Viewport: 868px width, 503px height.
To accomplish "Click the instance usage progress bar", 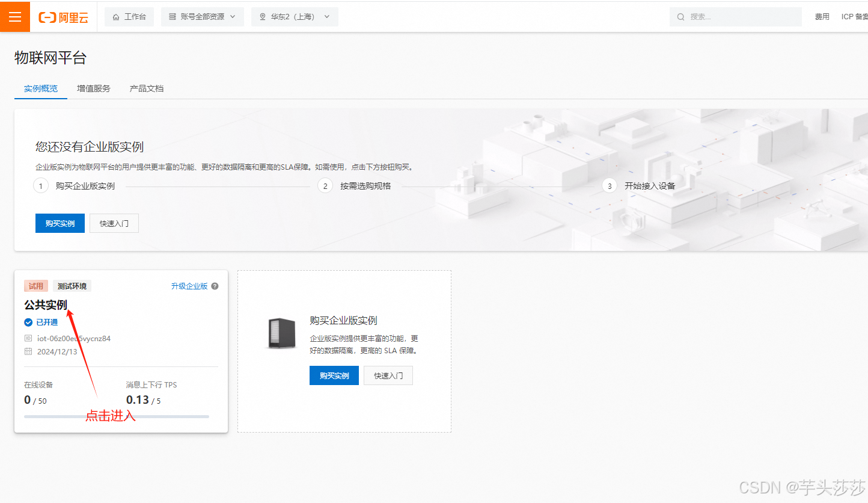I will (x=117, y=416).
